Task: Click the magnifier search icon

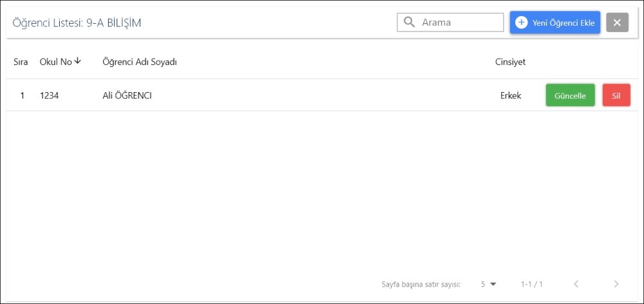Action: (x=408, y=23)
